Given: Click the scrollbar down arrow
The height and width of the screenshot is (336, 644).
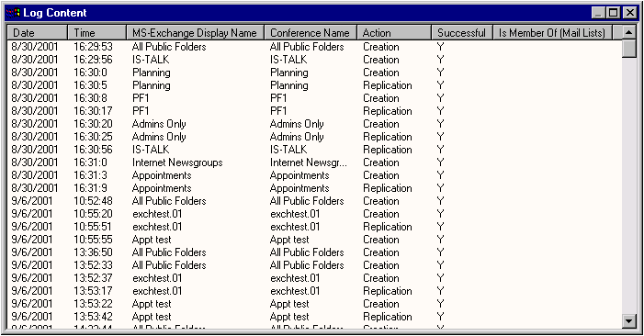Looking at the screenshot, I should point(628,320).
